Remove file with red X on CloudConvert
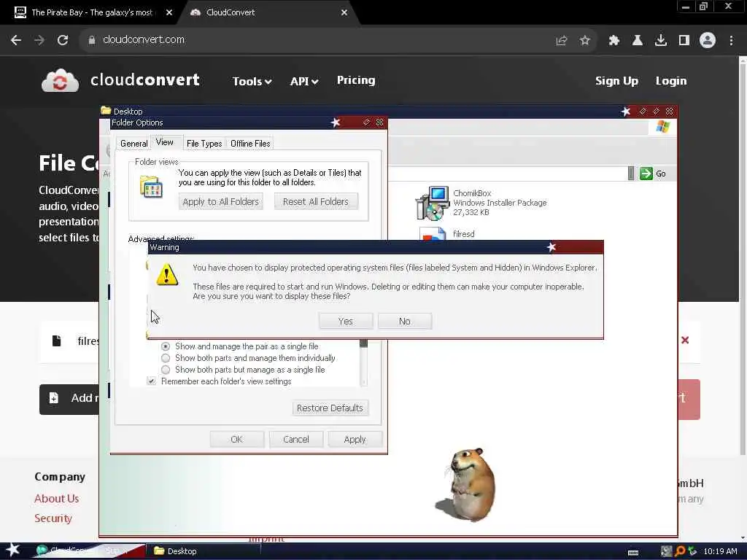The width and height of the screenshot is (747, 560). coord(685,340)
